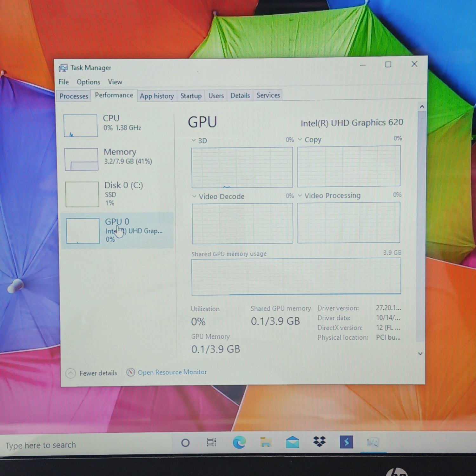Open Microsoft Edge from the taskbar
This screenshot has height=476, width=476.
pyautogui.click(x=239, y=442)
